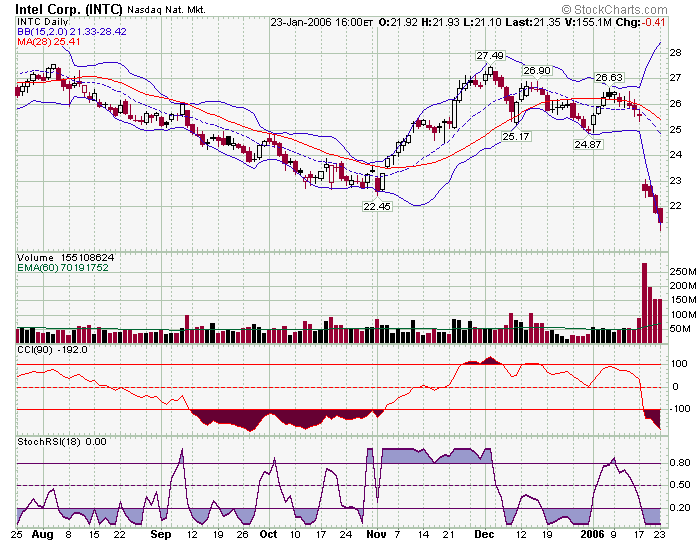Click the "Last:21.35" value
Screen dimensions: 700x546
[x=533, y=22]
